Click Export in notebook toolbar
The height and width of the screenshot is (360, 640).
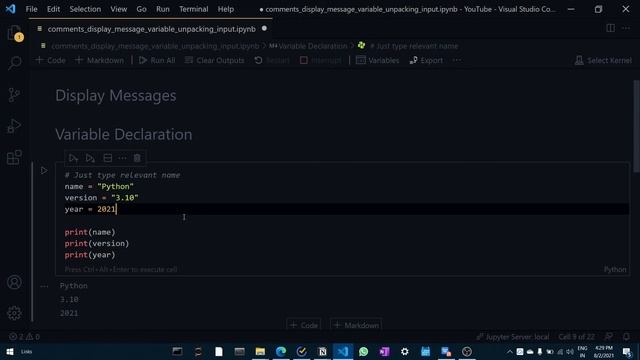coord(426,60)
